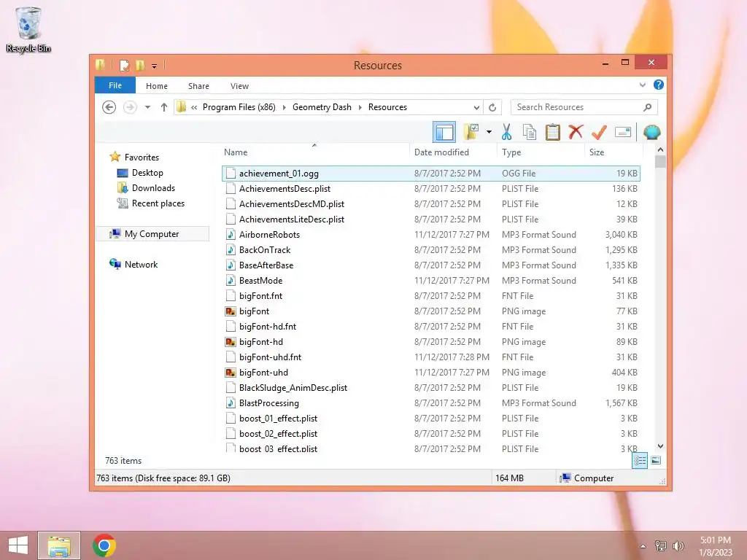The width and height of the screenshot is (747, 560).
Task: Select AchievementsDescMD.plist file
Action: point(430,204)
